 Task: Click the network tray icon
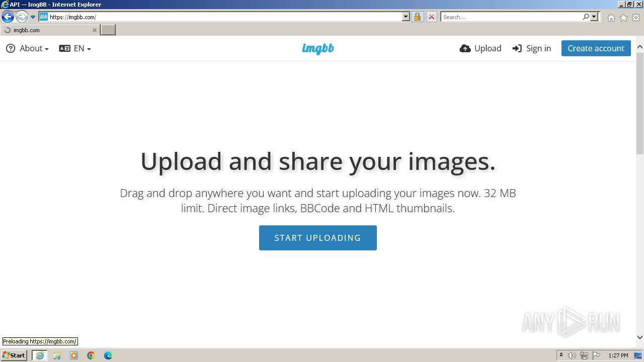click(x=584, y=355)
